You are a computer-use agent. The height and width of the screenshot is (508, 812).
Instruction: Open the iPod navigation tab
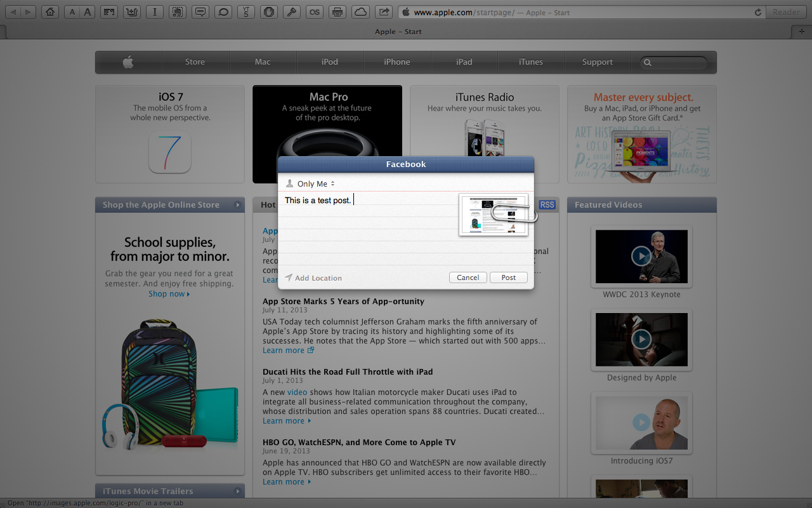click(x=330, y=62)
